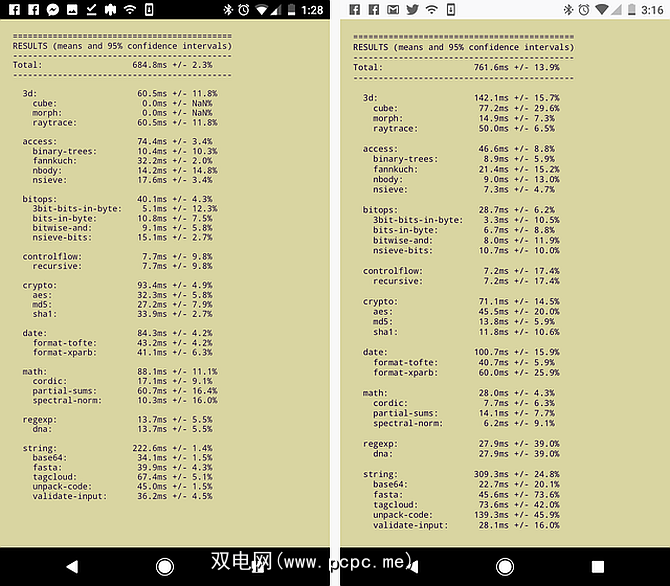The height and width of the screenshot is (586, 670).
Task: Click 'fasta:' row showing 45.6ms
Action: (x=466, y=495)
